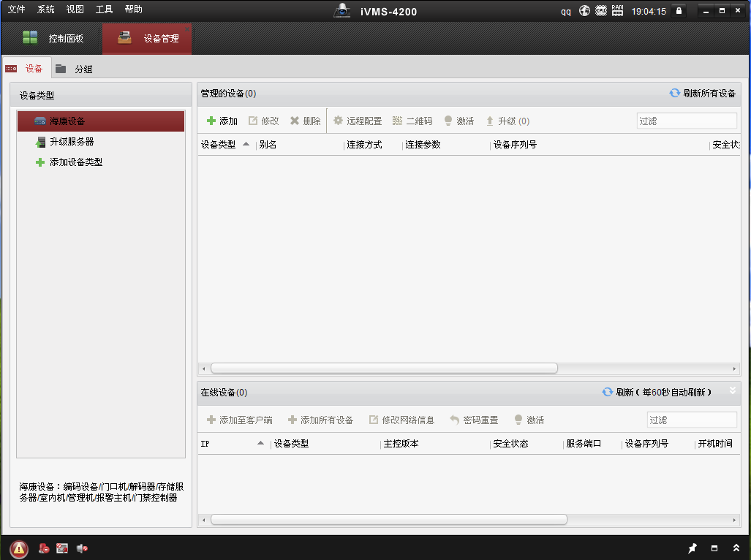Click the CPU usage icon

point(601,11)
